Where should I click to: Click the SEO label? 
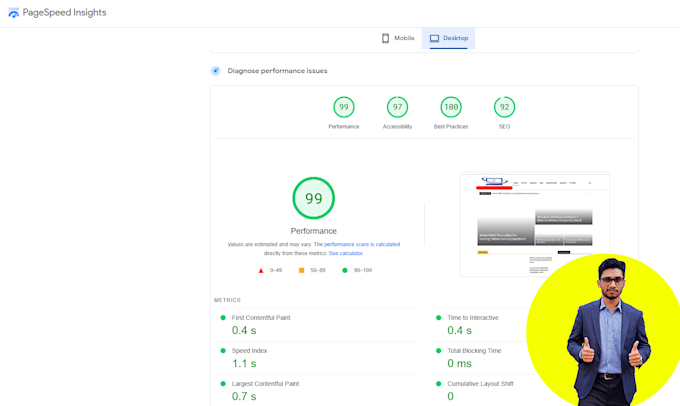[504, 127]
